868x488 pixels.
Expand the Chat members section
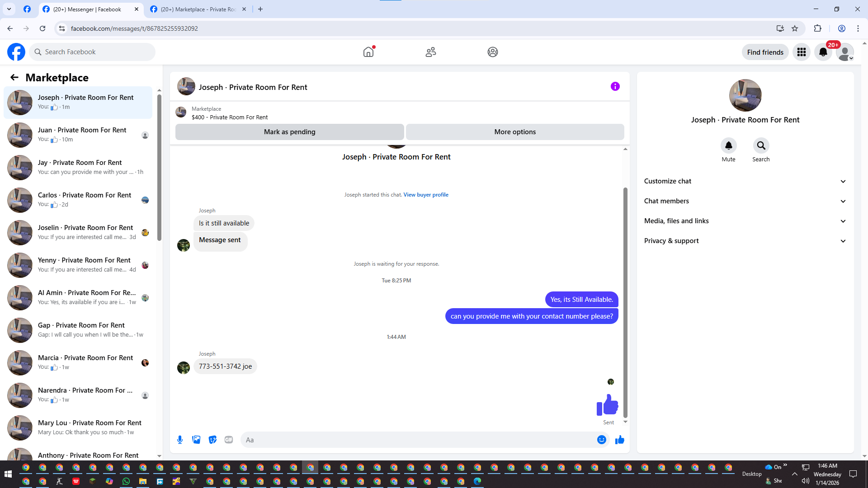click(x=745, y=201)
